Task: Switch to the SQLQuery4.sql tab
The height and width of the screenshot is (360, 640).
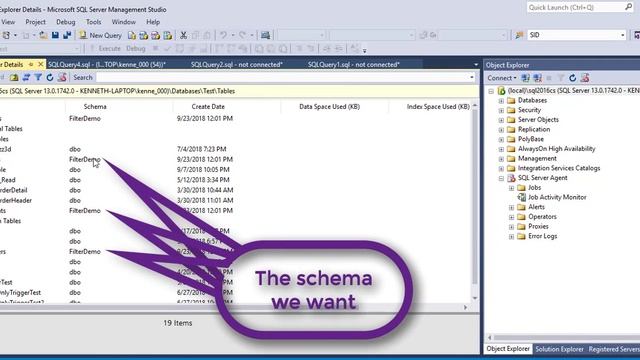Action: click(x=107, y=64)
